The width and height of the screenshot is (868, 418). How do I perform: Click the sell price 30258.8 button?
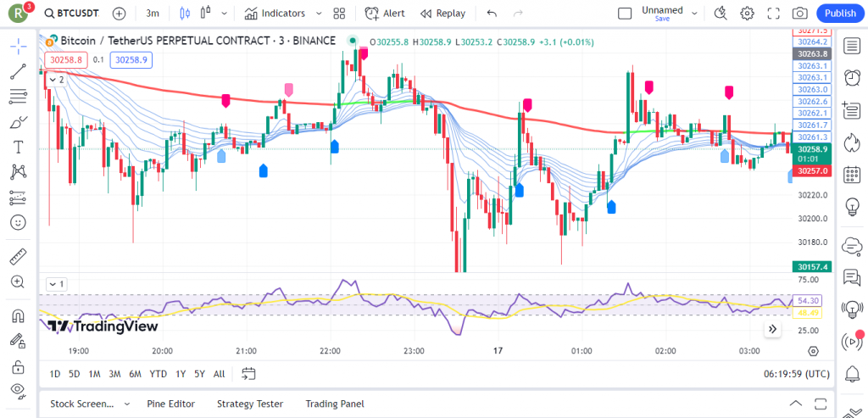tap(66, 60)
